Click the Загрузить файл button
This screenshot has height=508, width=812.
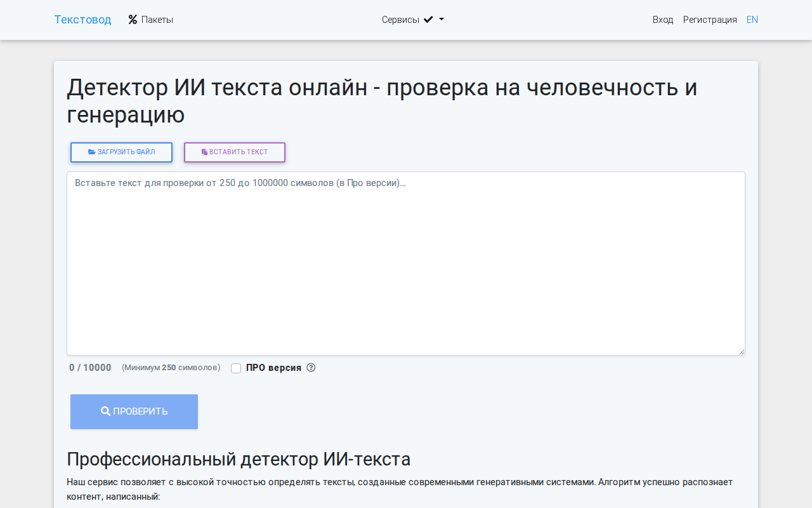point(121,152)
